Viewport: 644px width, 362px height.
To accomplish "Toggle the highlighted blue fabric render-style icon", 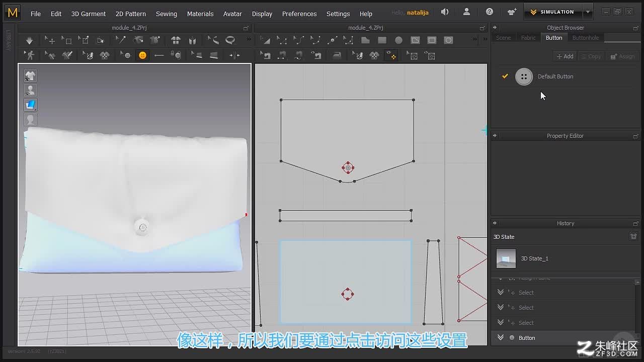I will click(31, 105).
